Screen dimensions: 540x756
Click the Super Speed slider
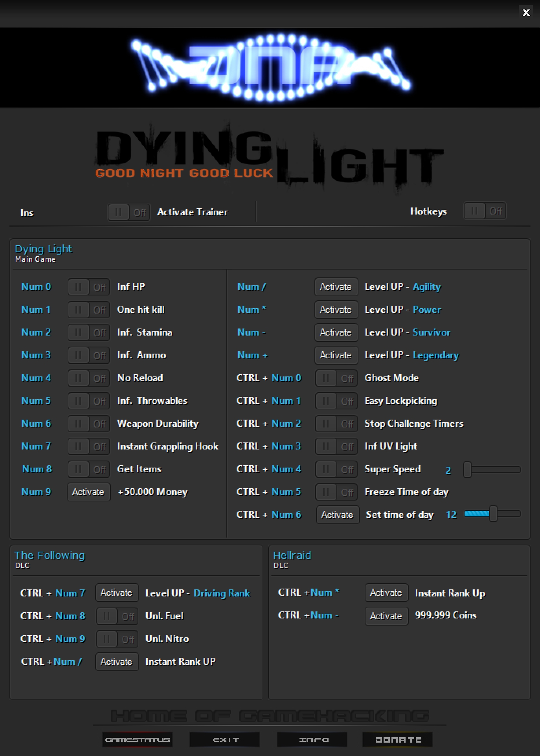tap(492, 470)
